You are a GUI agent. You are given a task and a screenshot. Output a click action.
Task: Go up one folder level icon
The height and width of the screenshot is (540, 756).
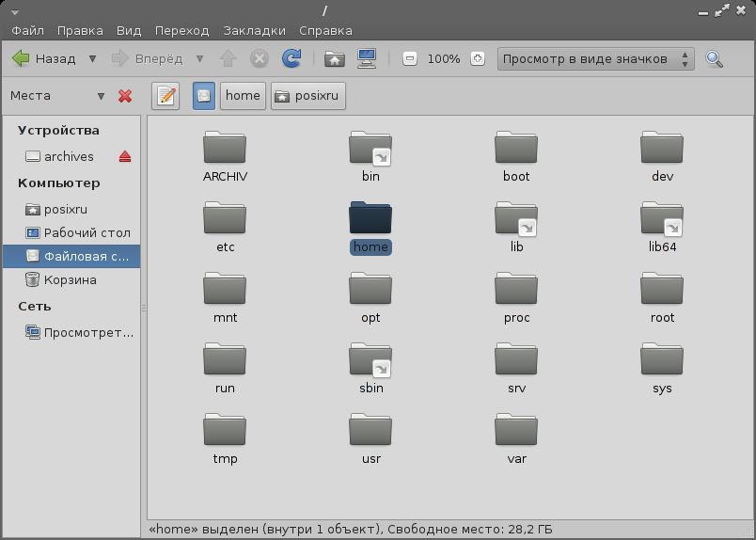(228, 59)
